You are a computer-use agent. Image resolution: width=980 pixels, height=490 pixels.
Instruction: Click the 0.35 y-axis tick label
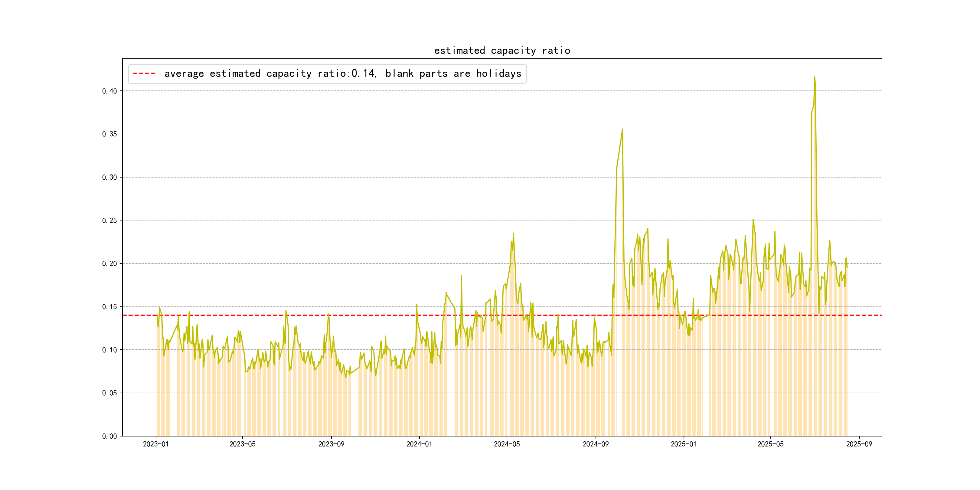[109, 134]
